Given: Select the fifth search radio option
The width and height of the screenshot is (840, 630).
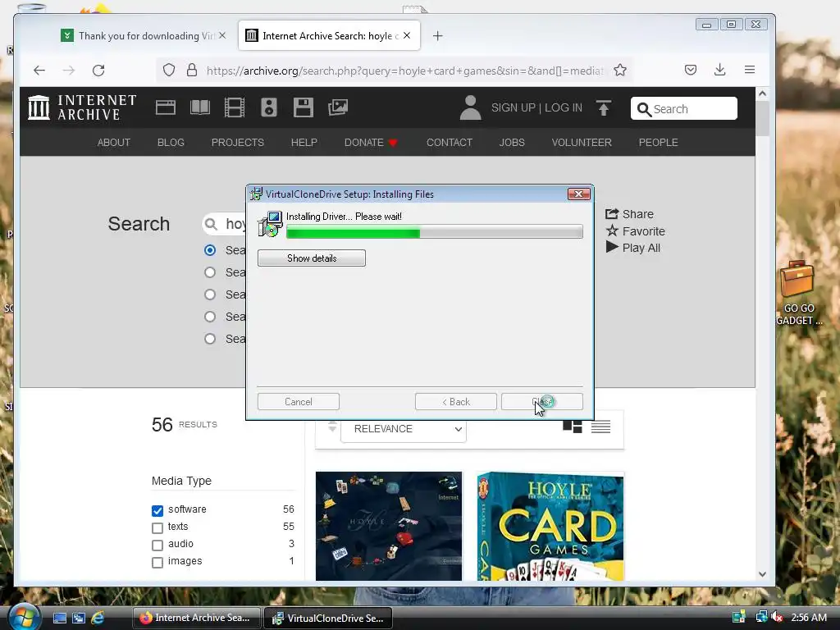Looking at the screenshot, I should [210, 339].
